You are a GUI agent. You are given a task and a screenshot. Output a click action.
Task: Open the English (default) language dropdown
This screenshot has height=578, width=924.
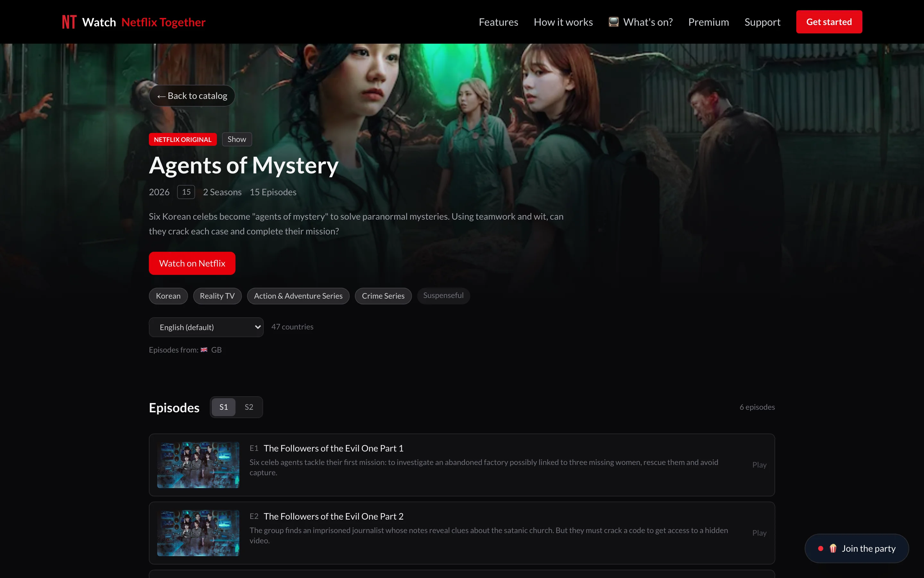206,327
